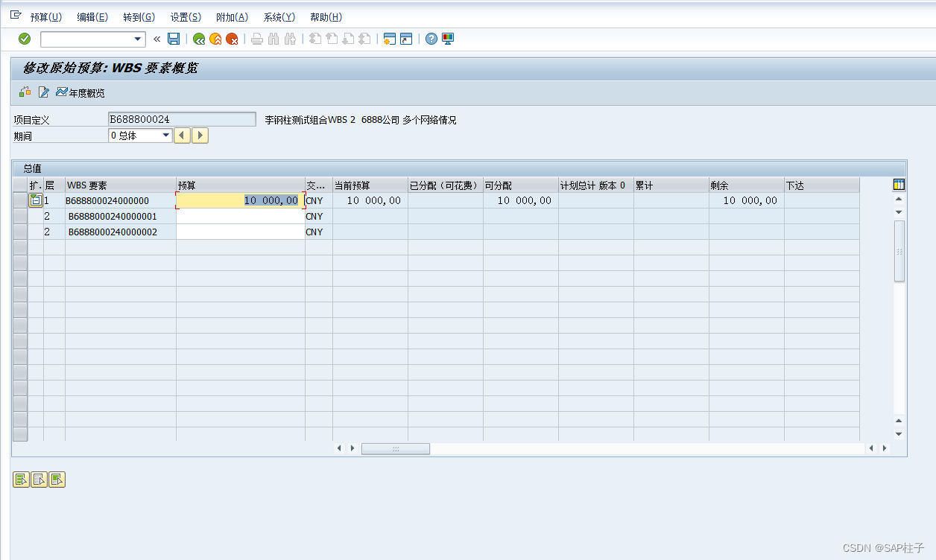The width and height of the screenshot is (936, 560).
Task: Click the horizontal scrollbar thumb
Action: (x=396, y=448)
